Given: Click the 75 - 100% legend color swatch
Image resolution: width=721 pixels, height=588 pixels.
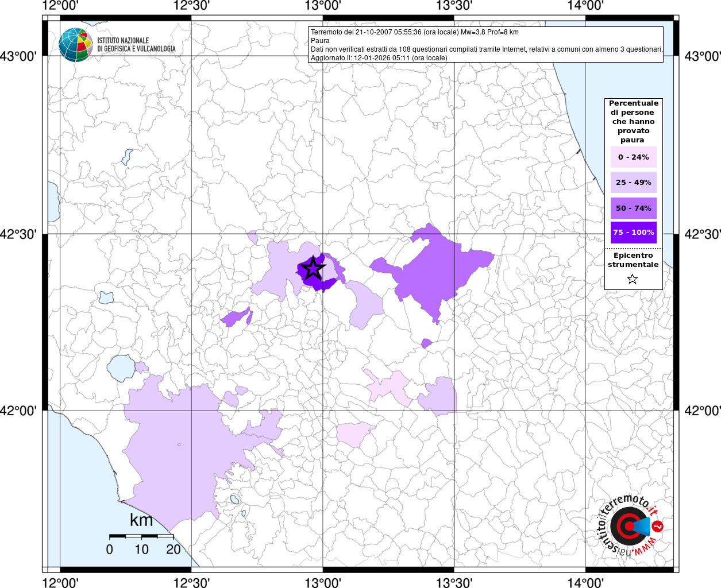Looking at the screenshot, I should click(634, 233).
